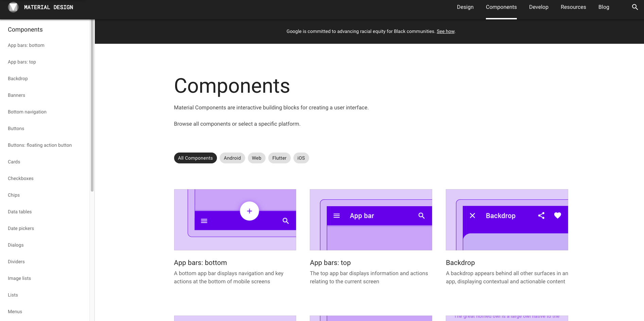Open 'App bars: bottom' in sidebar

pyautogui.click(x=26, y=45)
